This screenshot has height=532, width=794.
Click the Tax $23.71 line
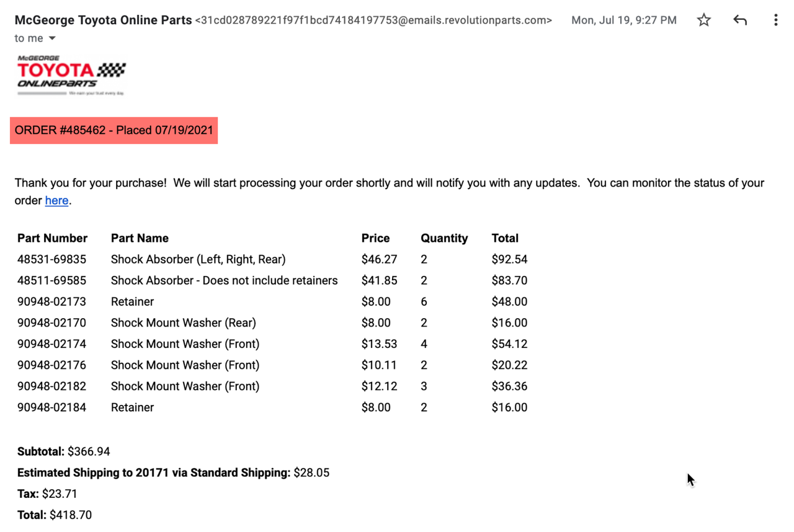coord(47,494)
